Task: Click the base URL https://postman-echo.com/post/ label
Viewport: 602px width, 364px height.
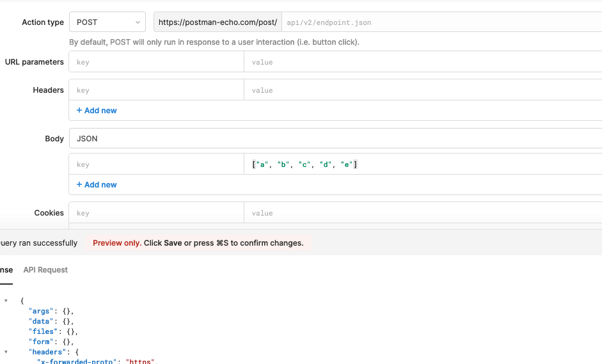Action: coord(218,22)
